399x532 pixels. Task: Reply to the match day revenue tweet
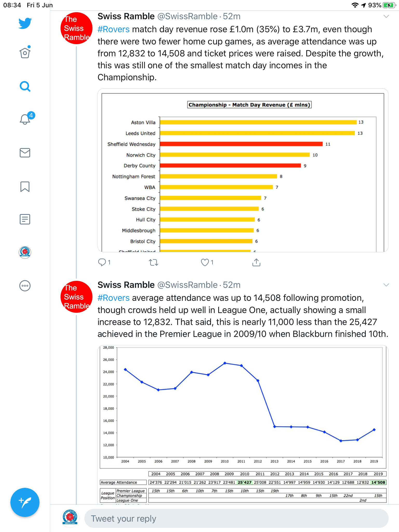[104, 262]
